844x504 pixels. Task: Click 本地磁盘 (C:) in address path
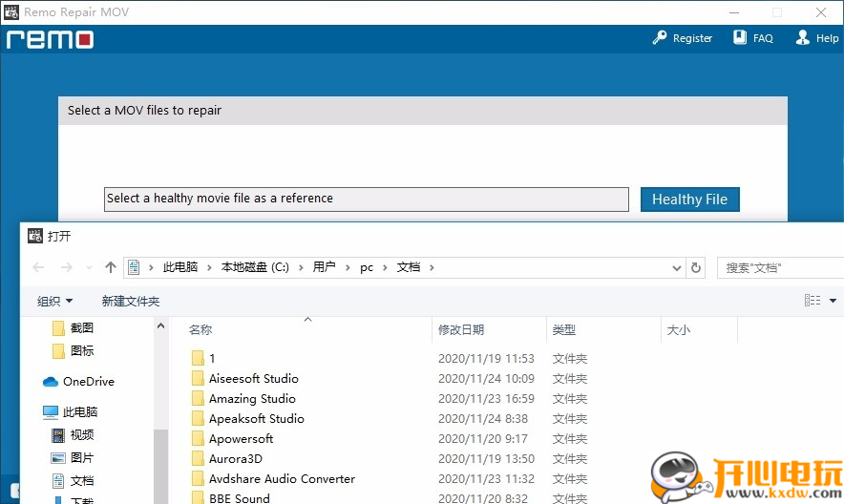pyautogui.click(x=255, y=267)
